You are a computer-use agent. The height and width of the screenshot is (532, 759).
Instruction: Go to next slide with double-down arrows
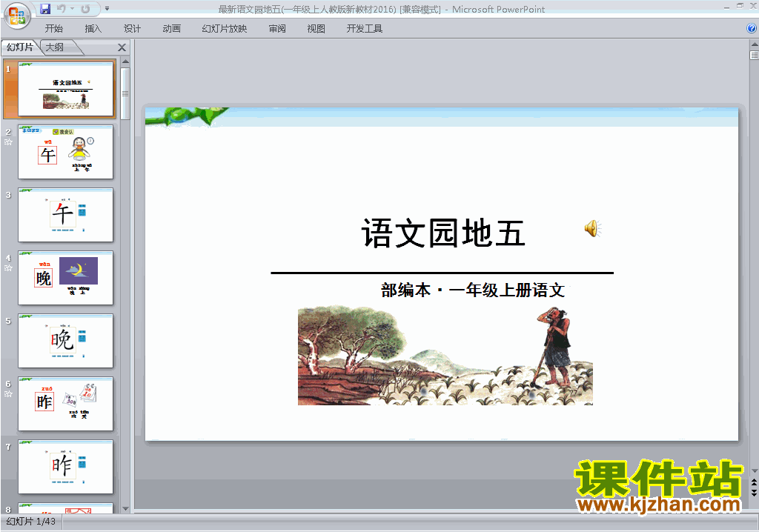(754, 493)
